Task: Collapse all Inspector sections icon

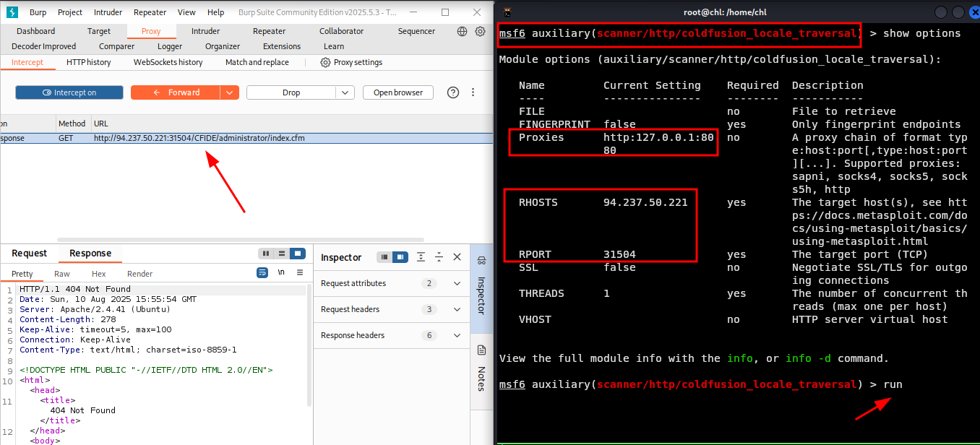Action: [439, 257]
